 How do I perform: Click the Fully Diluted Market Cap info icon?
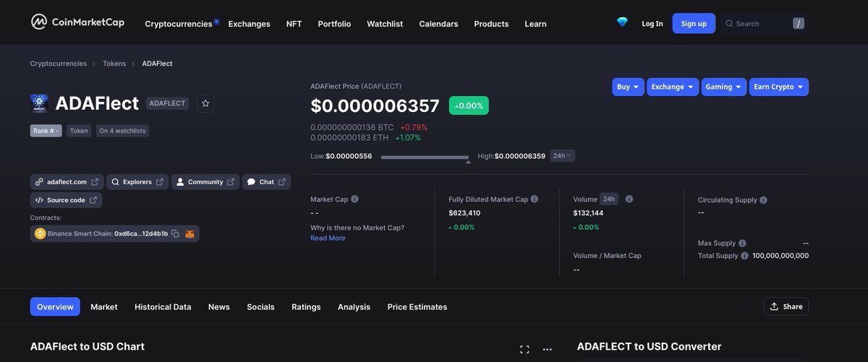[535, 199]
